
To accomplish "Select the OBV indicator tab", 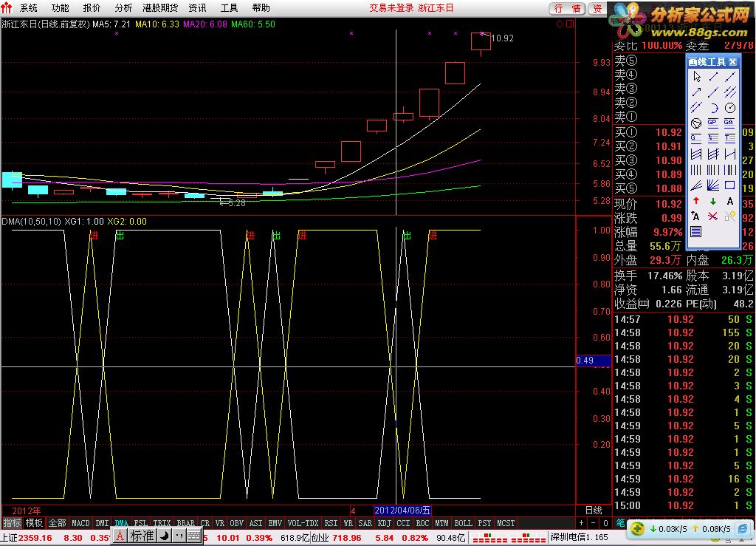I will 236,523.
